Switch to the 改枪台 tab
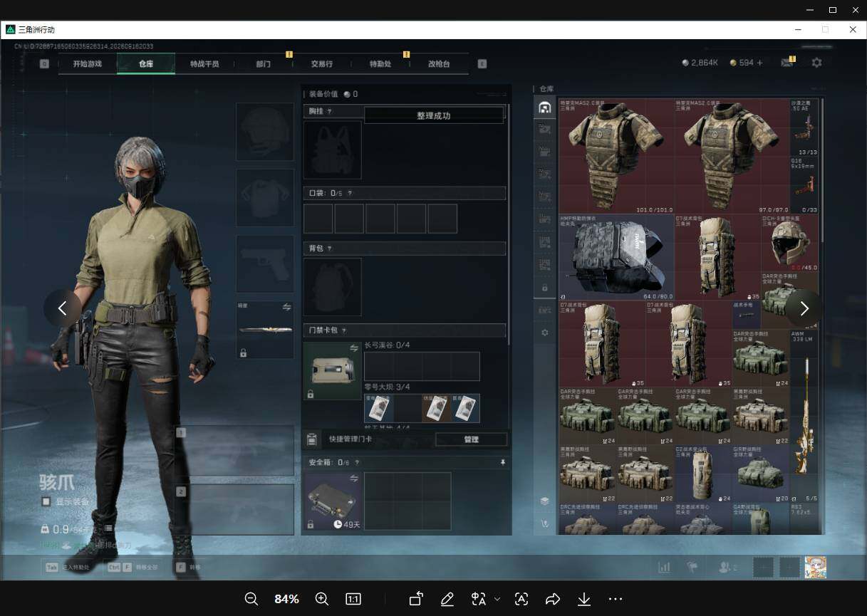The width and height of the screenshot is (867, 616). [x=439, y=63]
